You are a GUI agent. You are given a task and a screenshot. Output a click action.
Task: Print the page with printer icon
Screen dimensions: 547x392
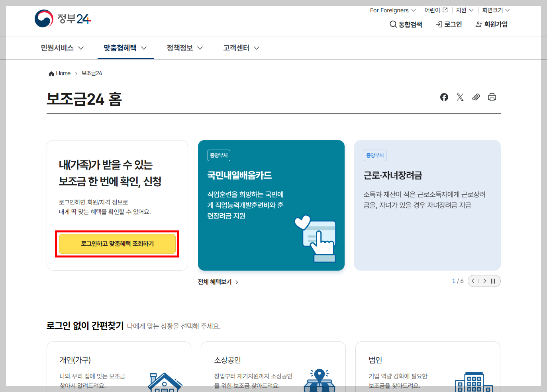point(492,97)
